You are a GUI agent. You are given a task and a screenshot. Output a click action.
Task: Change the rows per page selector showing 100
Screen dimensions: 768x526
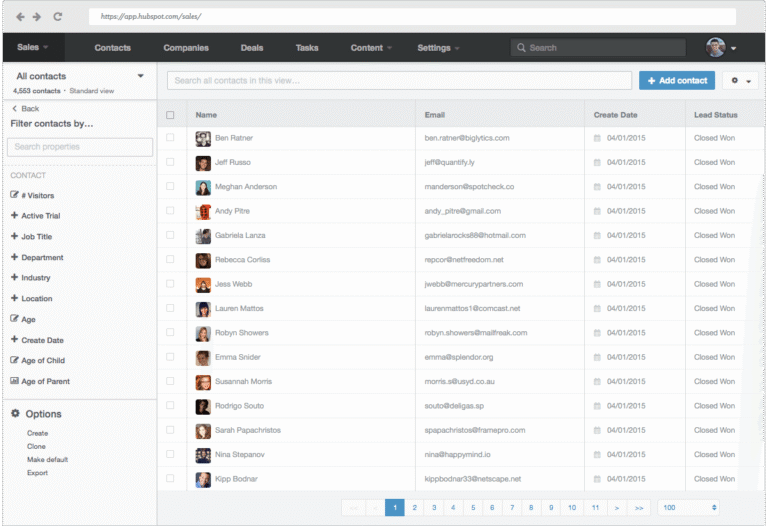pyautogui.click(x=689, y=507)
